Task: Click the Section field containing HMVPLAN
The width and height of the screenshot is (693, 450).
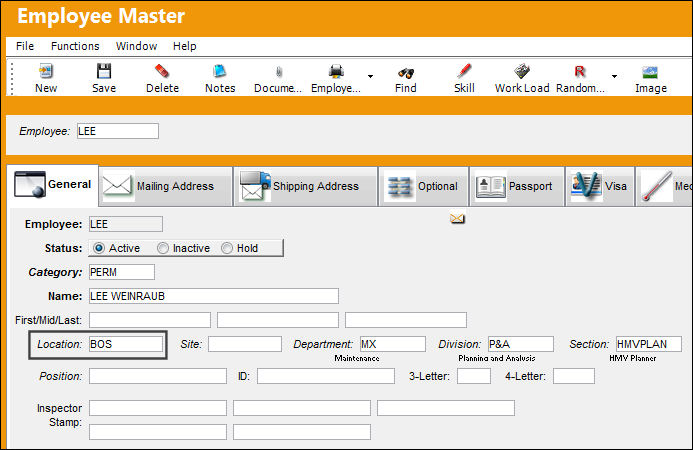Action: click(x=649, y=344)
